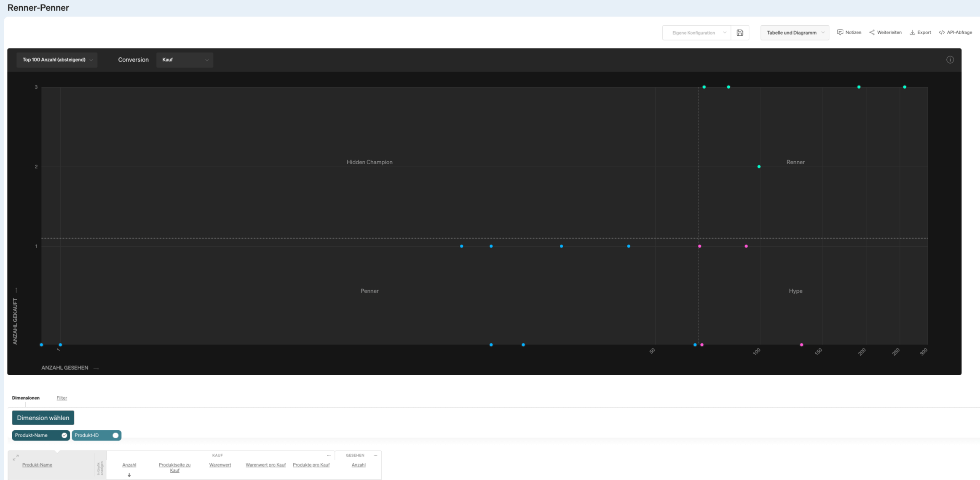The height and width of the screenshot is (480, 980).
Task: Open the Kauf conversion dropdown
Action: point(185,60)
